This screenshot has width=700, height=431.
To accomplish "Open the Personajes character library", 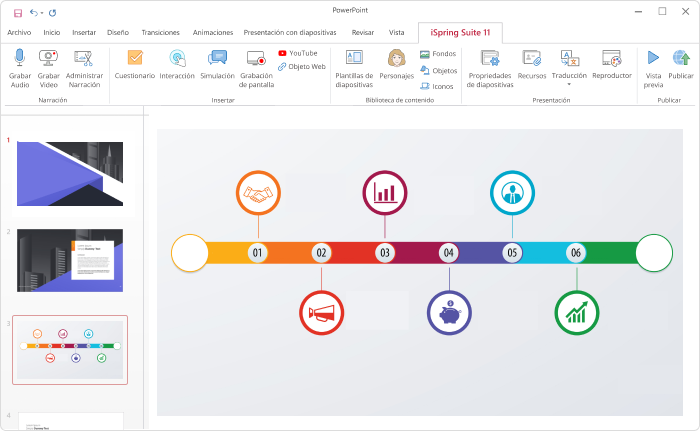I will (396, 65).
